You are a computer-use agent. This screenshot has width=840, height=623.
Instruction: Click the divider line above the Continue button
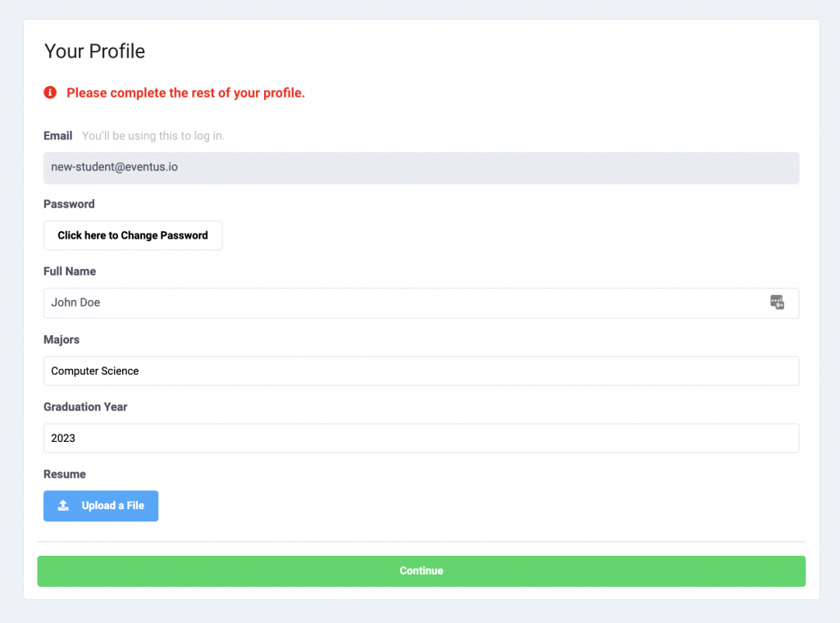[421, 542]
